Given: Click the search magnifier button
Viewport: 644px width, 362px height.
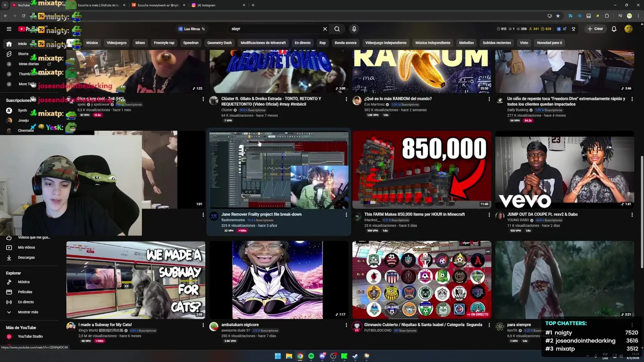Looking at the screenshot, I should click(337, 29).
